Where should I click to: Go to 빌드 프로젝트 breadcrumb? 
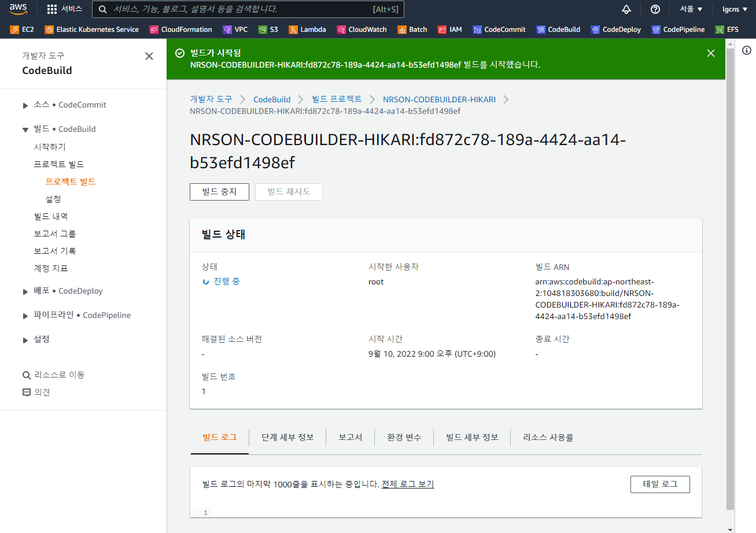[337, 99]
